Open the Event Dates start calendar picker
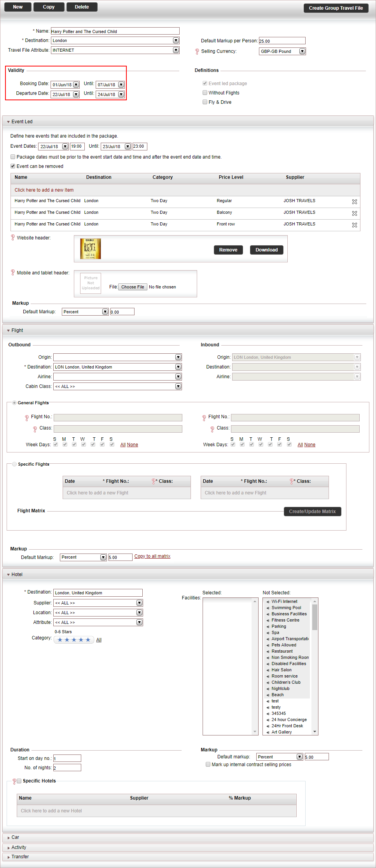 click(x=65, y=147)
